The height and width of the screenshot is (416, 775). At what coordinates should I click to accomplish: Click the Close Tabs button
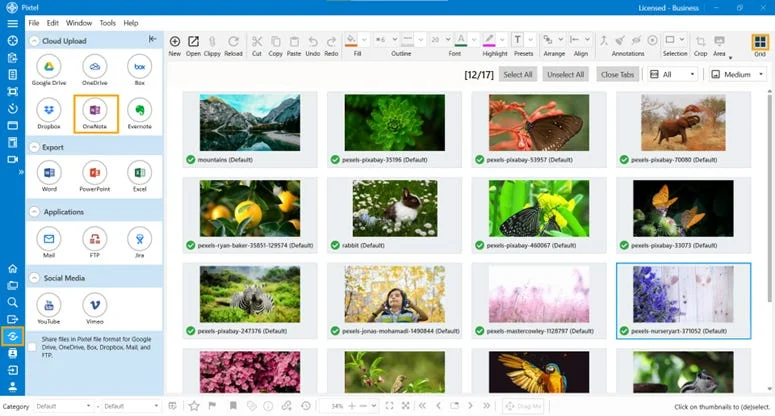point(617,75)
